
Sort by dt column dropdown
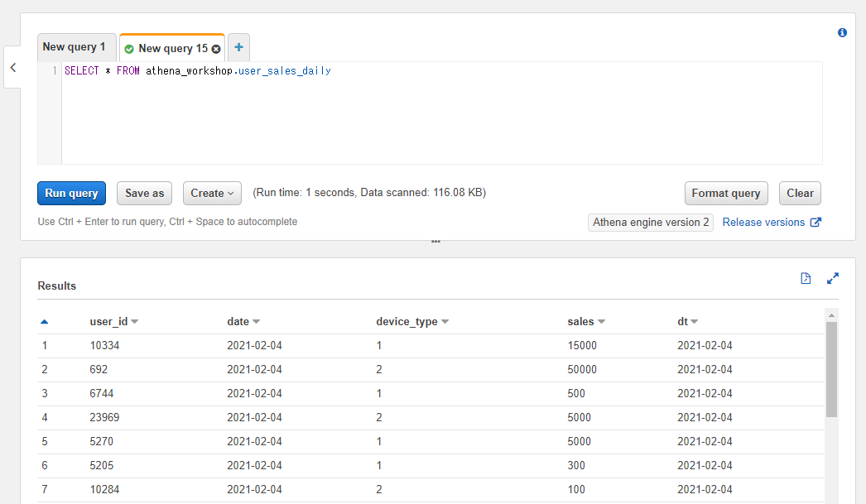pyautogui.click(x=694, y=322)
